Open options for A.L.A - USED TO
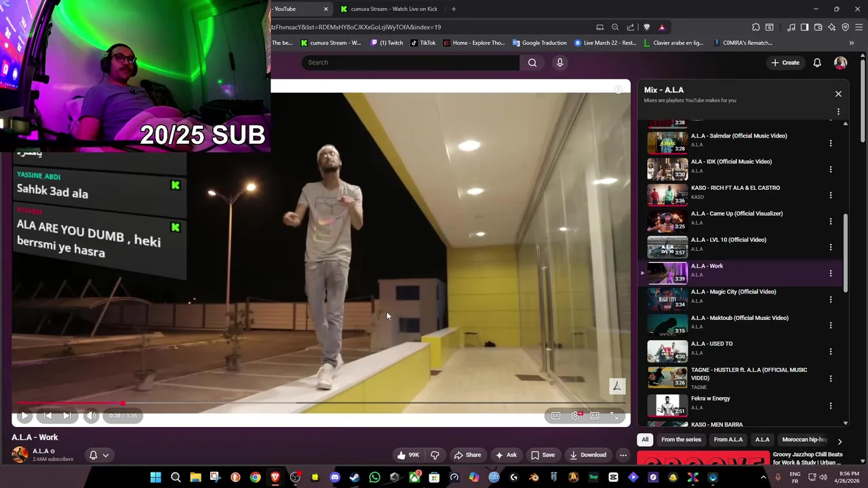The height and width of the screenshot is (488, 868). 831,352
